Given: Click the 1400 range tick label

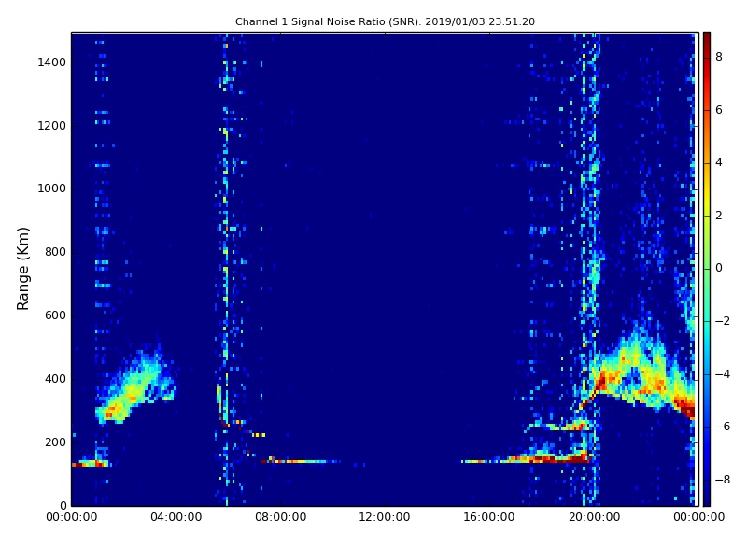Looking at the screenshot, I should coord(52,63).
